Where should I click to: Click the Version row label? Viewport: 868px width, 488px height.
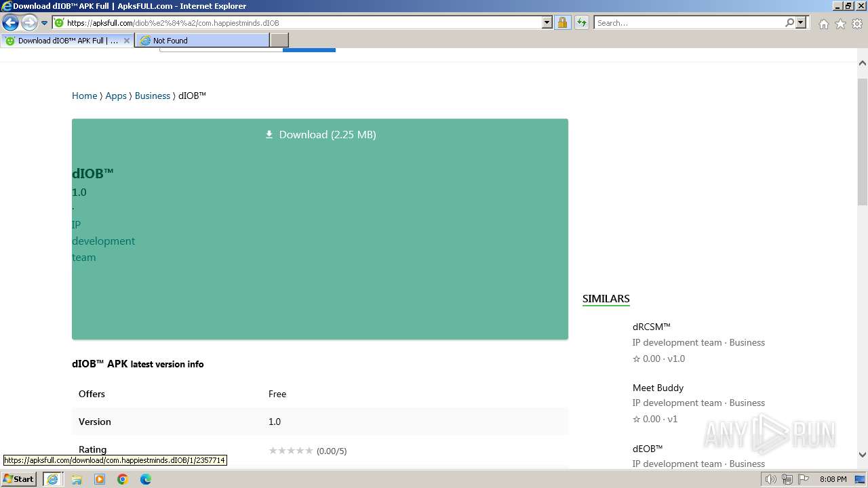[94, 422]
